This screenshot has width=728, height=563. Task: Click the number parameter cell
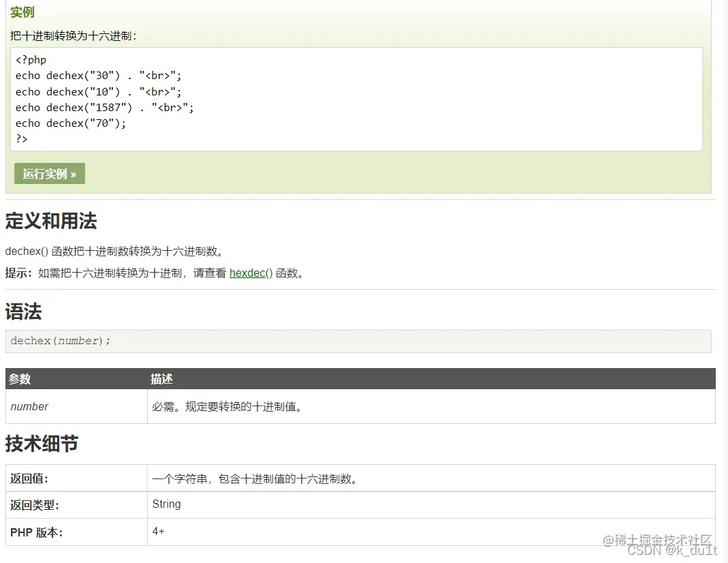pos(76,406)
